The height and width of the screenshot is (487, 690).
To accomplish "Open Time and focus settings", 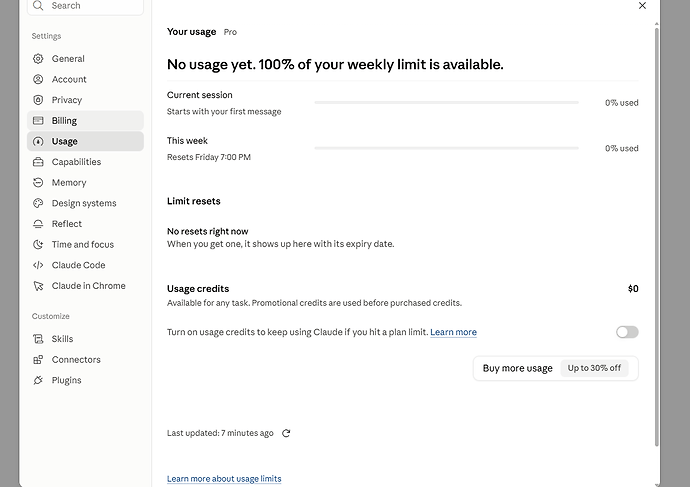I will [x=85, y=245].
